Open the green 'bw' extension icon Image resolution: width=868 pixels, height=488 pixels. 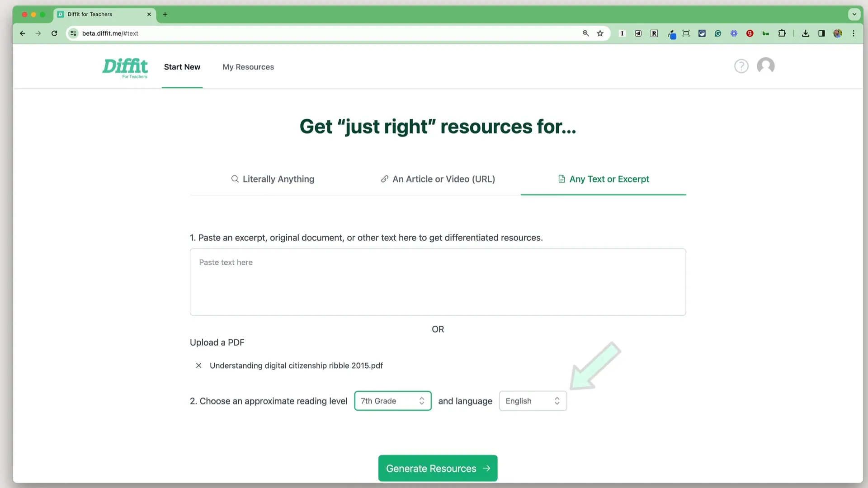point(766,33)
